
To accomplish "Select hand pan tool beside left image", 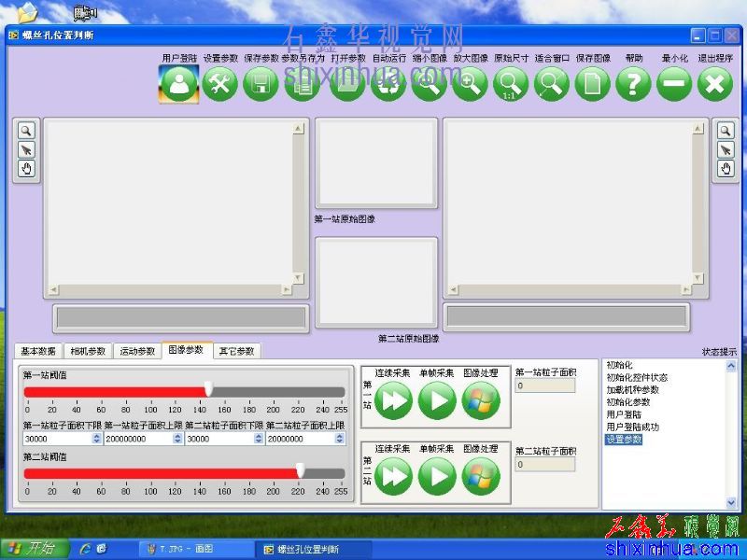I will (26, 169).
